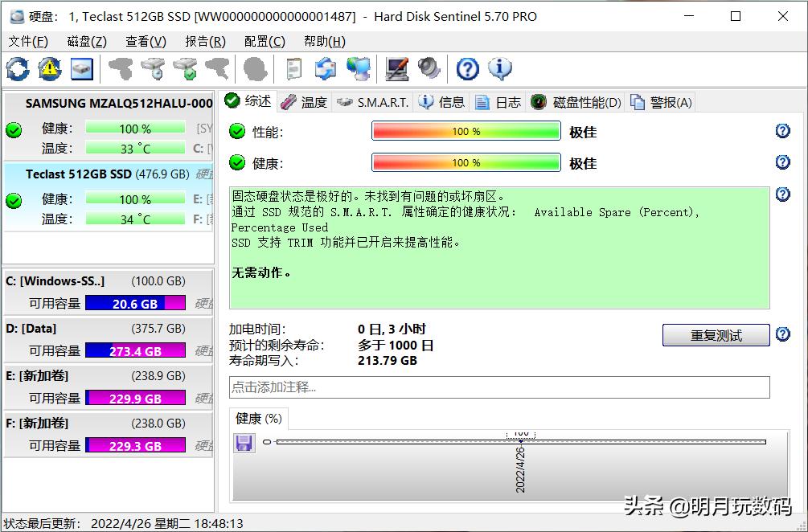Open the alerts warning icon on the toolbar
Viewport: 808px width, 532px height.
tap(49, 68)
